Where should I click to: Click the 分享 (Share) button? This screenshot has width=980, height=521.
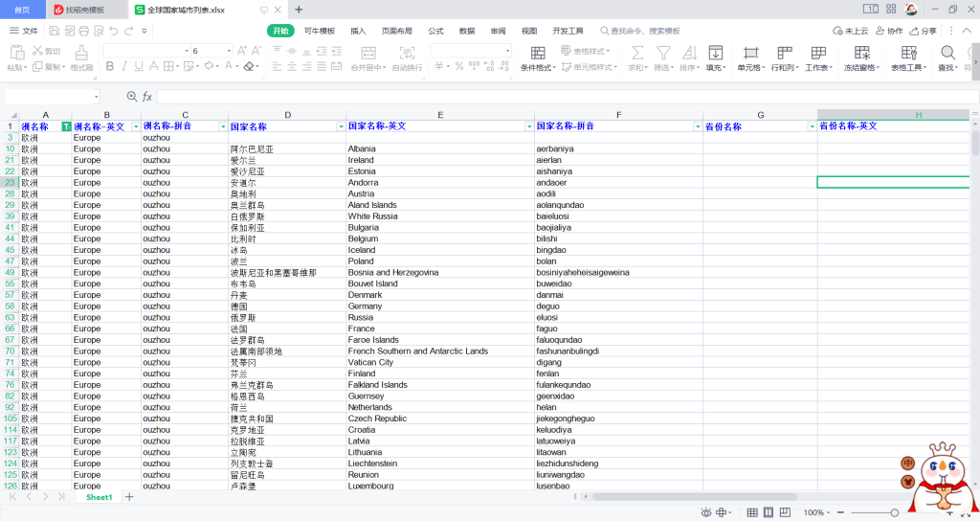pos(924,31)
